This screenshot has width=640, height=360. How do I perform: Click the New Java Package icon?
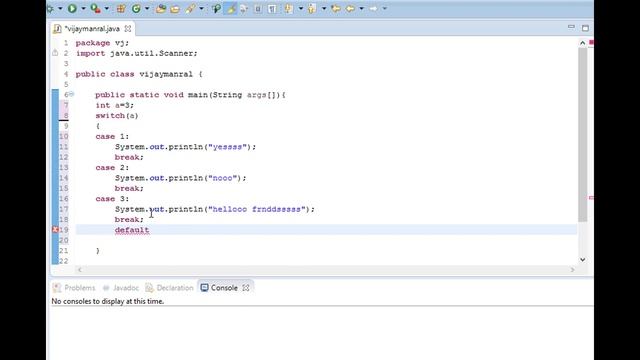click(x=121, y=8)
